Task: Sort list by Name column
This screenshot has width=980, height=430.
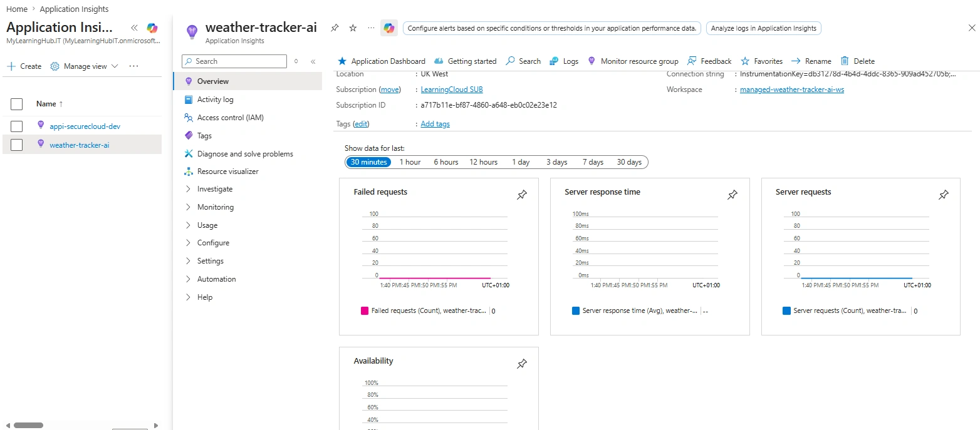Action: [x=50, y=104]
